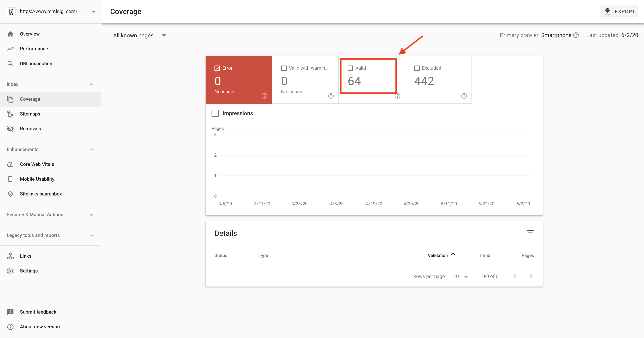Open the Rows per page dropdown
Viewport: 644px width, 338px height.
(461, 276)
